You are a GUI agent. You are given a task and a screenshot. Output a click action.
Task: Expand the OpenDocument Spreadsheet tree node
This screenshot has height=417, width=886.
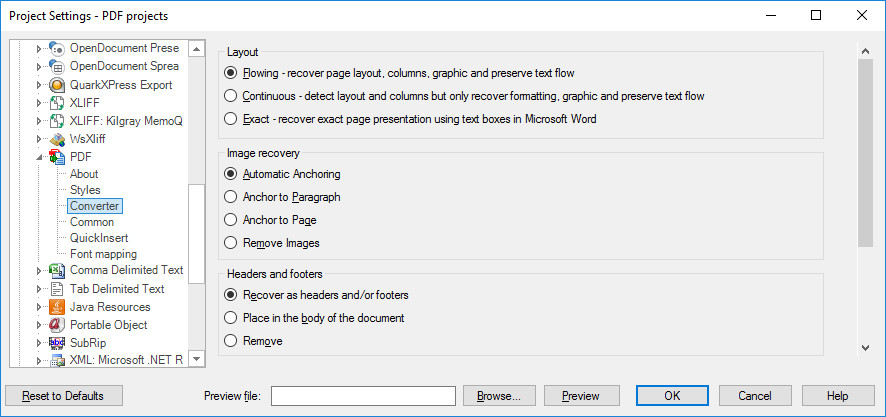point(40,67)
